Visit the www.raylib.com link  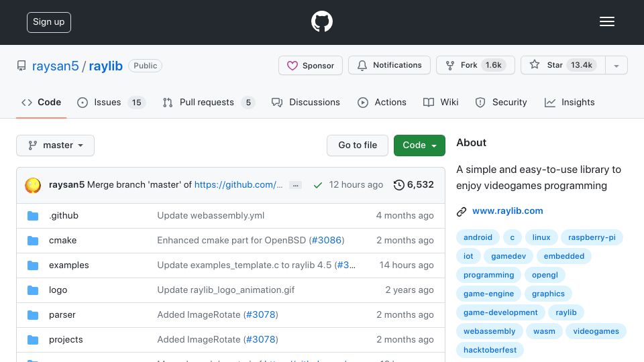point(508,211)
